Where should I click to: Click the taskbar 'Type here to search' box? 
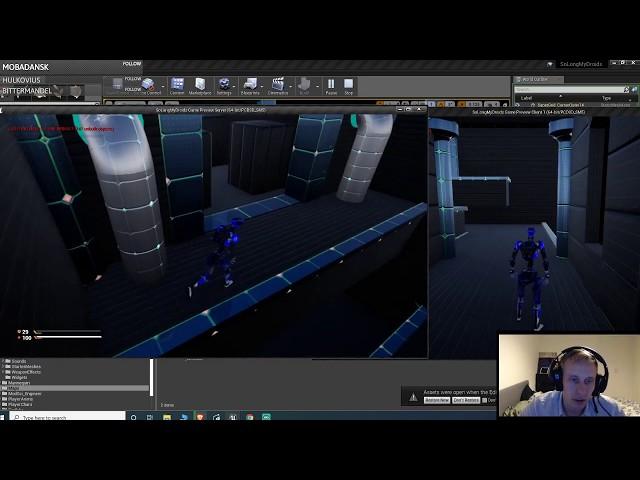(67, 417)
